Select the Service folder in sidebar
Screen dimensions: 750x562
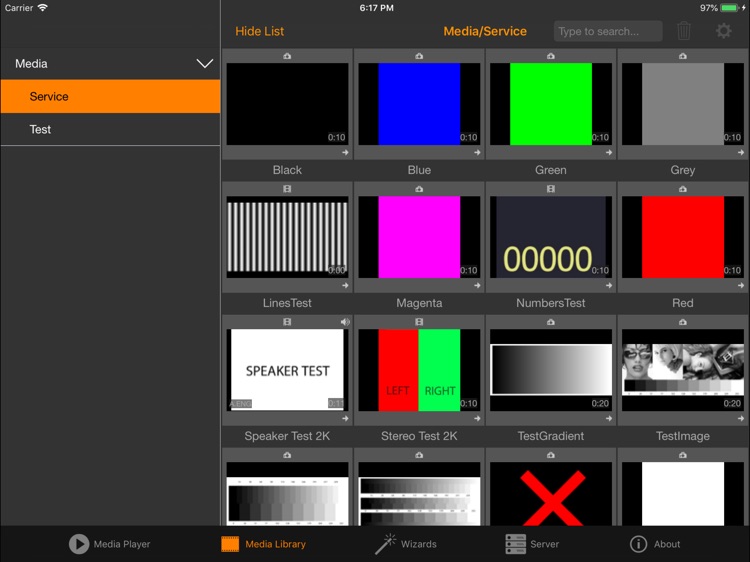click(110, 97)
